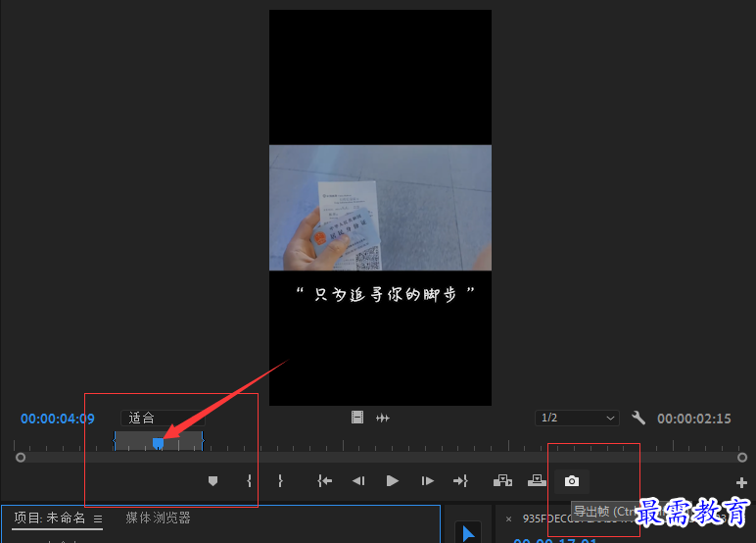The width and height of the screenshot is (756, 543).
Task: Select the Selection arrow tool
Action: pos(468,533)
